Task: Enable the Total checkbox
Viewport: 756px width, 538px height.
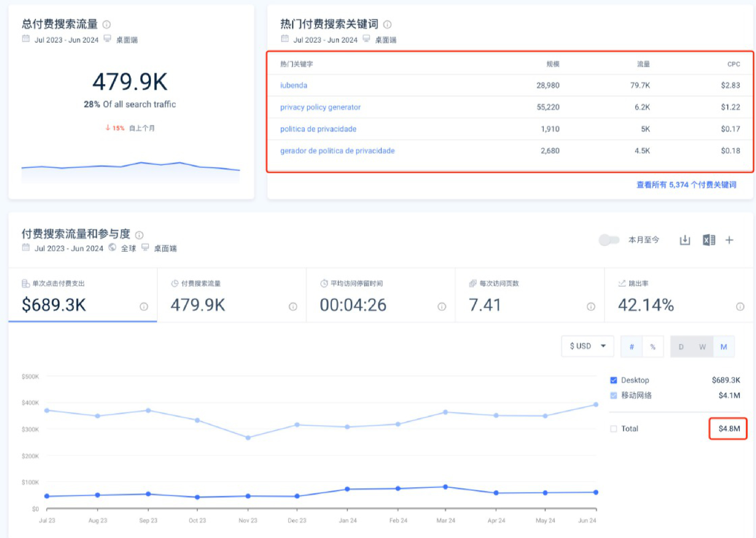Action: (x=613, y=429)
